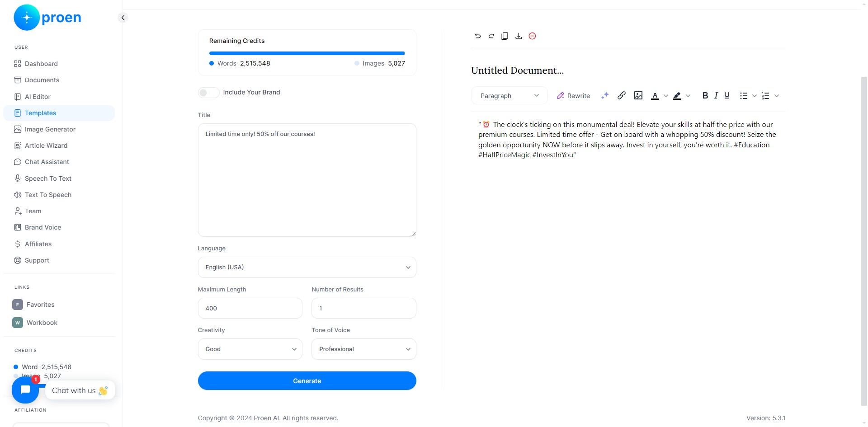
Task: Toggle bold formatting
Action: point(705,95)
